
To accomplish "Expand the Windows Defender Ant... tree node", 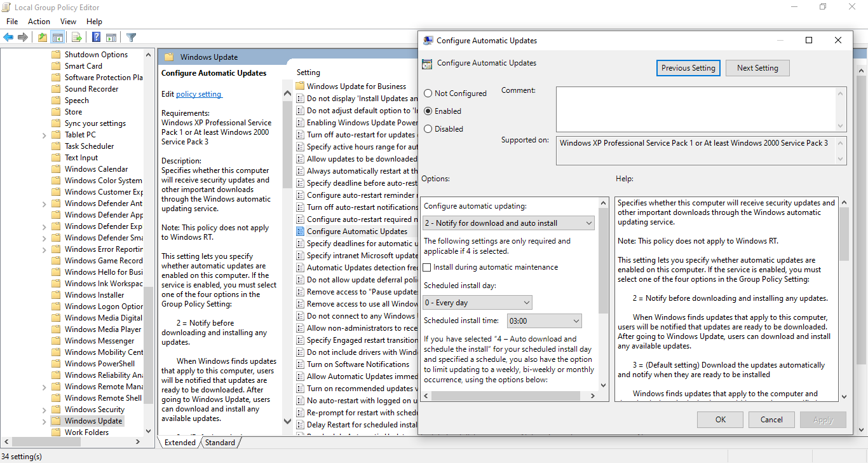I will pos(44,204).
